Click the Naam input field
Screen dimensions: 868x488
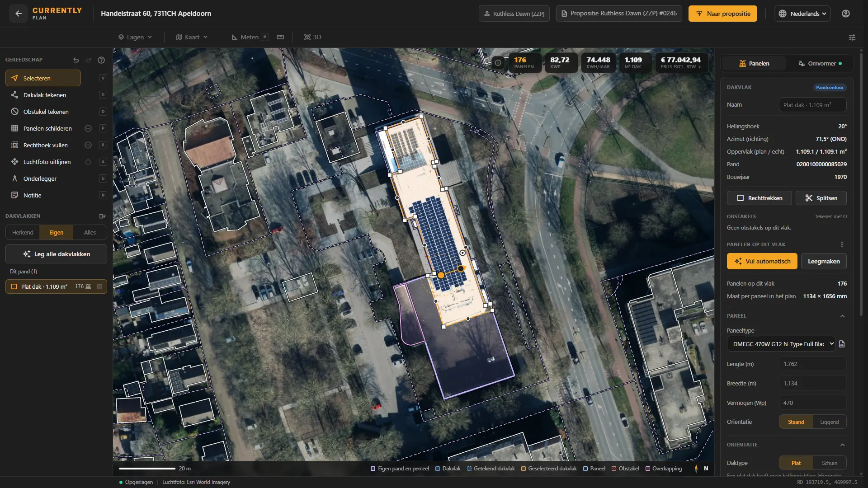click(812, 105)
